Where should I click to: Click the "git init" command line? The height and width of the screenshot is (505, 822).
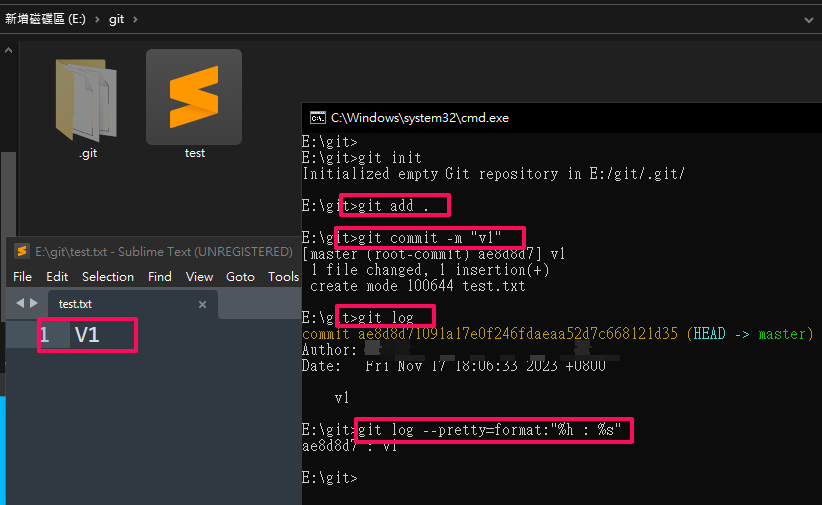(362, 158)
